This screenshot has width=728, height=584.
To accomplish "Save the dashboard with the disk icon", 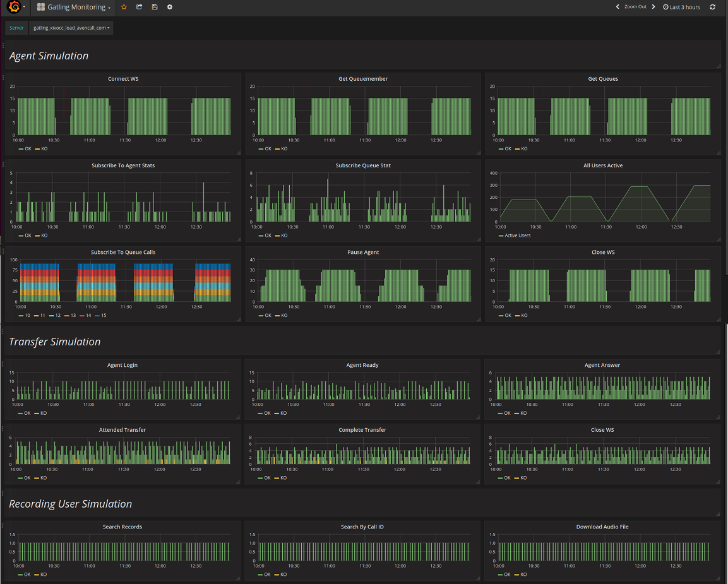I will pos(155,7).
